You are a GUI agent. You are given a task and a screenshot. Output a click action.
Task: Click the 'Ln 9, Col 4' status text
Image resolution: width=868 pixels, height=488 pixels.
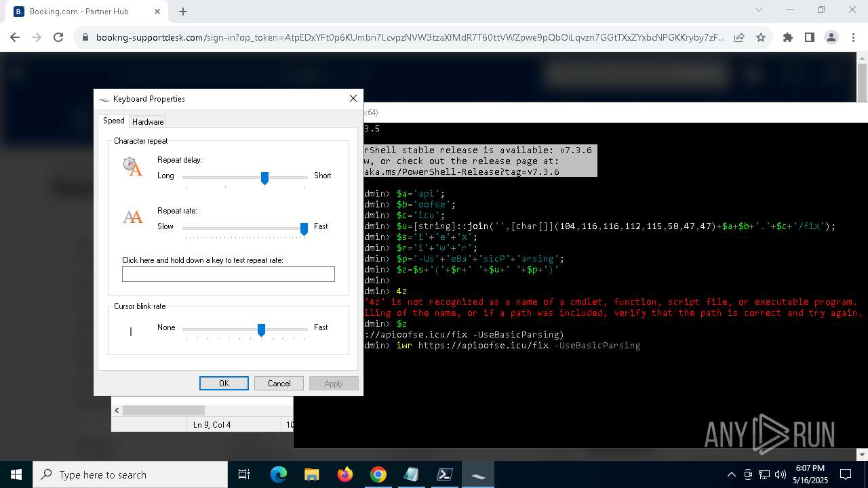click(x=212, y=425)
